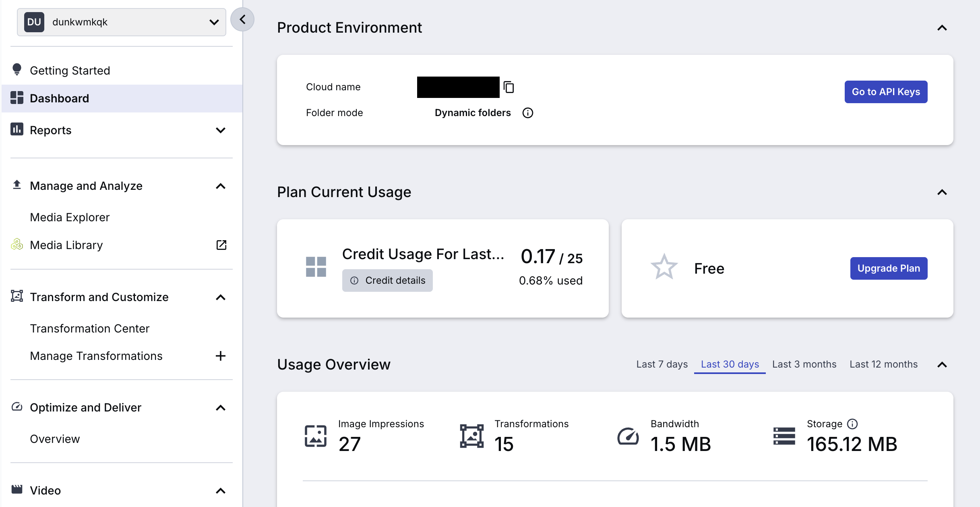
Task: Open Media Explorer from sidebar
Action: (x=70, y=217)
